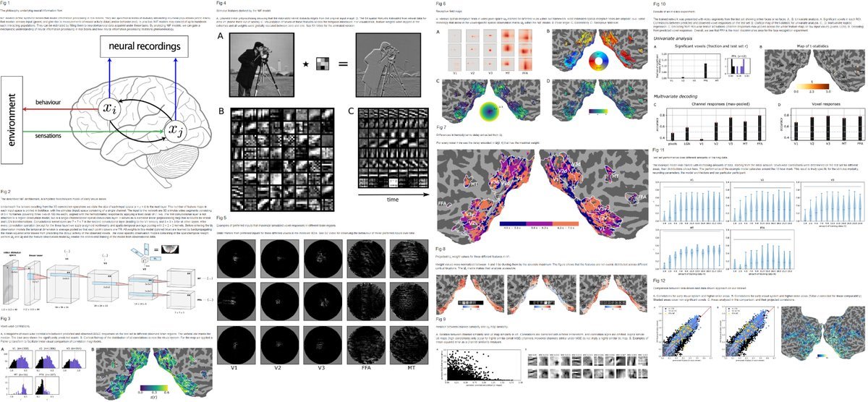Click the 'Fig 11' heading

point(658,150)
